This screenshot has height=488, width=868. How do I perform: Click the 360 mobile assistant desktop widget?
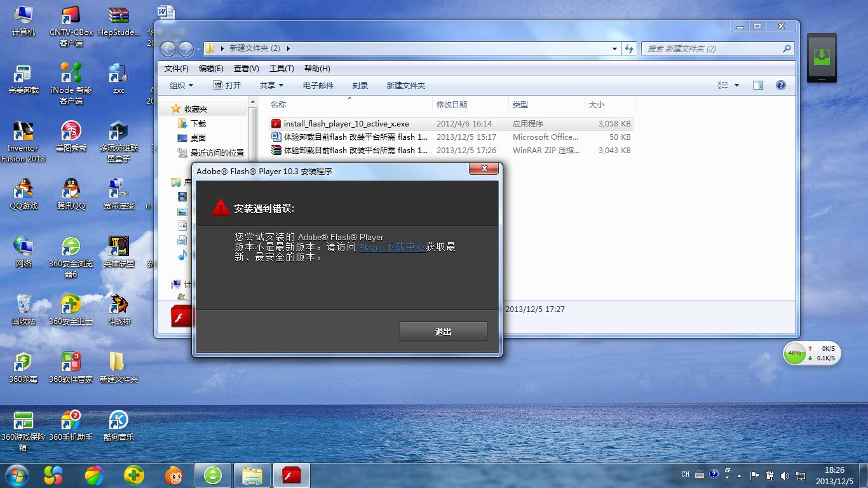click(x=822, y=58)
